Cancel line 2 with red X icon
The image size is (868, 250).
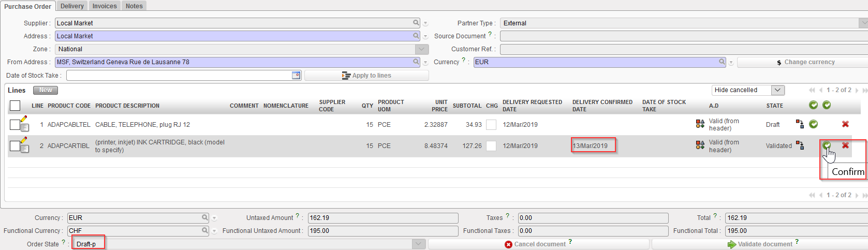pos(845,145)
